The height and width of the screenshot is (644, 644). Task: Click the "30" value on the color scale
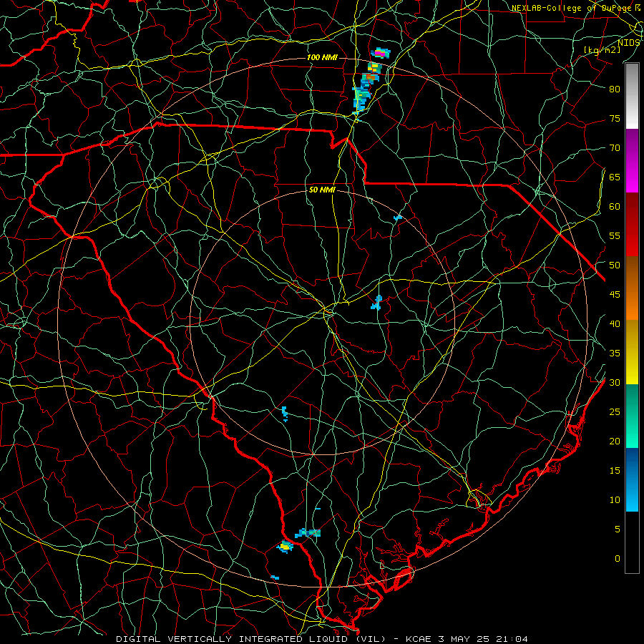(x=615, y=383)
